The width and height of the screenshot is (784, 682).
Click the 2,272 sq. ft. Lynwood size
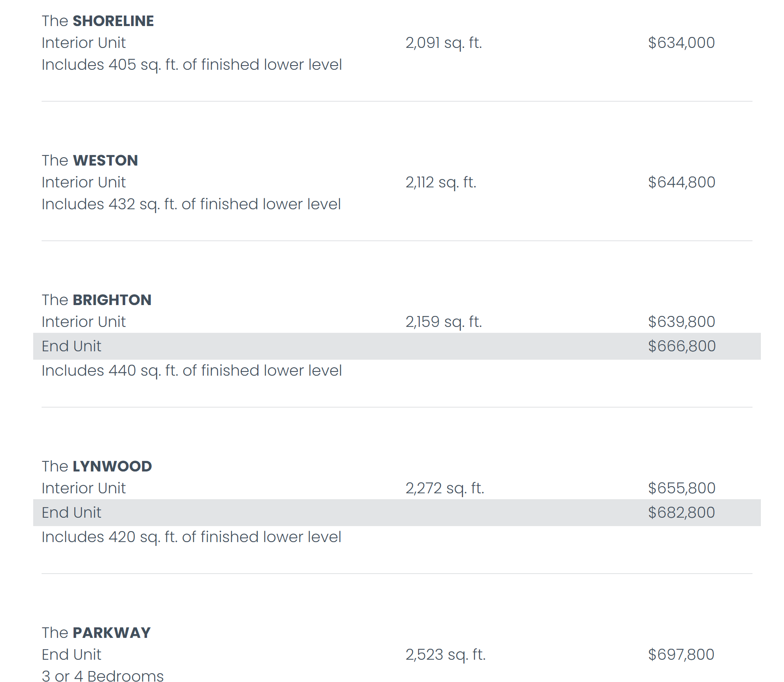[445, 488]
